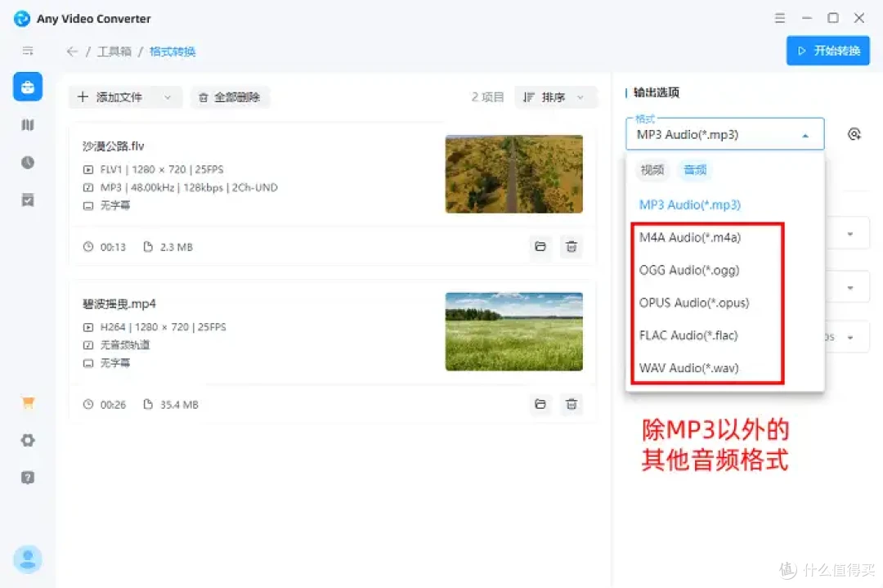Open the user account avatar

(x=28, y=559)
